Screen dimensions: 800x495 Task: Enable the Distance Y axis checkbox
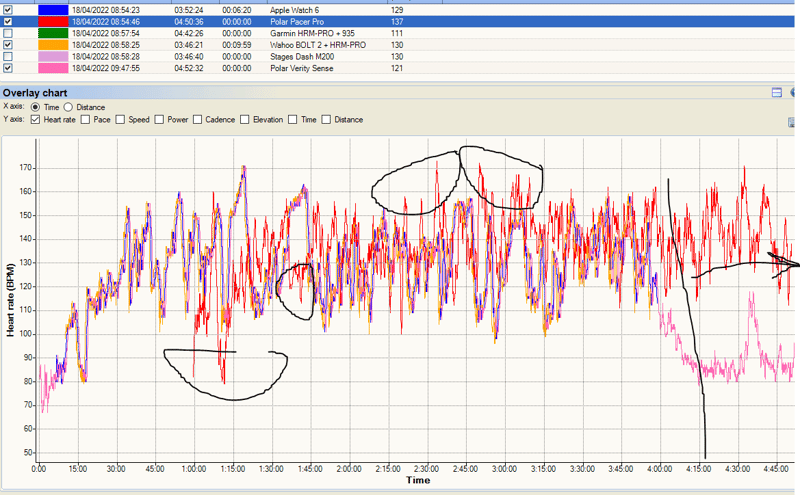(326, 119)
